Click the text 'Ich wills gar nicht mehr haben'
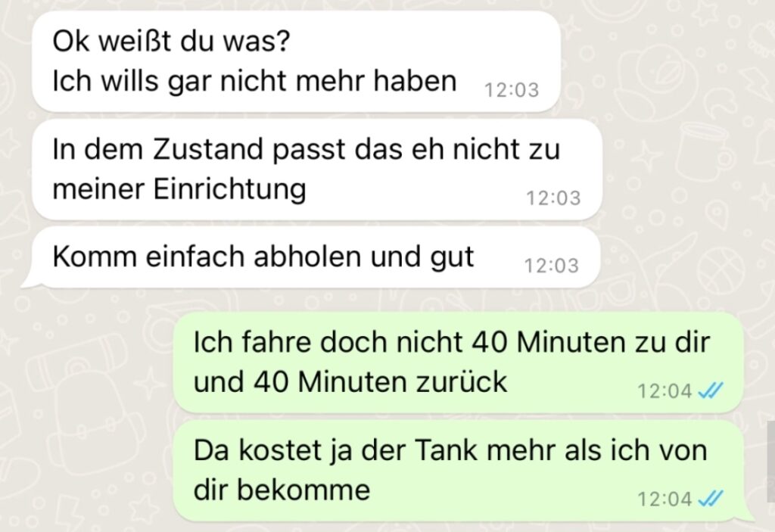Image resolution: width=775 pixels, height=532 pixels. click(x=254, y=81)
